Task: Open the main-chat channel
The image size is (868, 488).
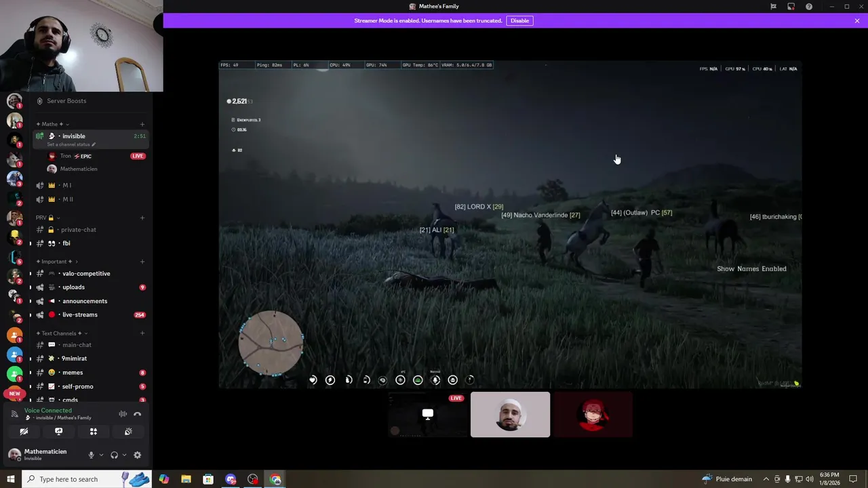Action: pyautogui.click(x=90, y=345)
